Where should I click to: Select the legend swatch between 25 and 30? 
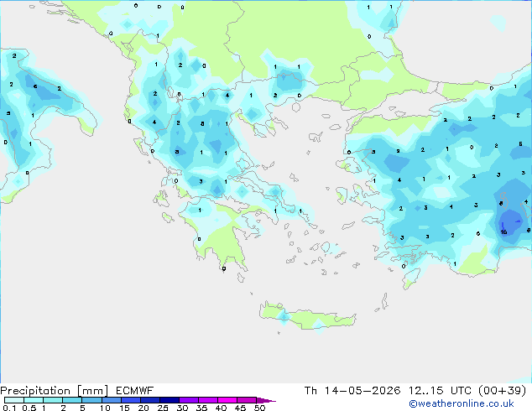[x=169, y=400]
